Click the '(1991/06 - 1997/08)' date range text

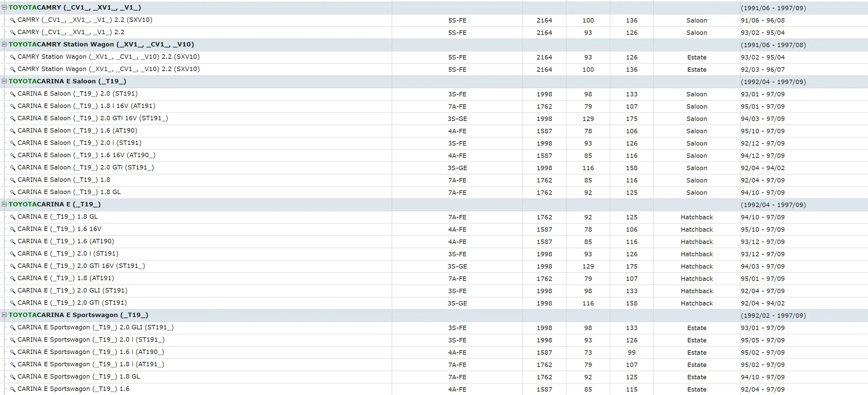pyautogui.click(x=773, y=45)
